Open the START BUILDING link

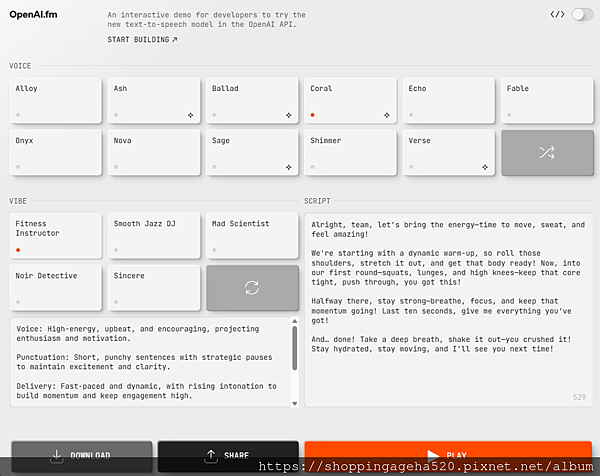[142, 39]
